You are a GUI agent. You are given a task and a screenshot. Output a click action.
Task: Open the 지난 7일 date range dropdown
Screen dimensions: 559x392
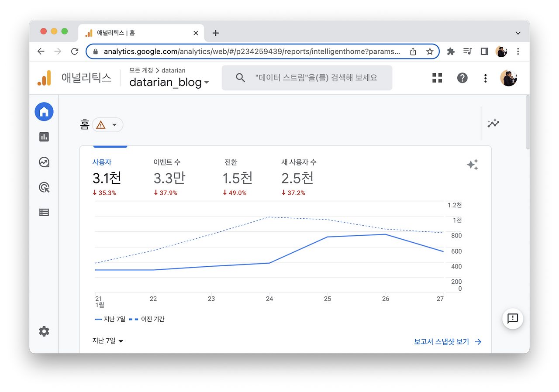[108, 341]
